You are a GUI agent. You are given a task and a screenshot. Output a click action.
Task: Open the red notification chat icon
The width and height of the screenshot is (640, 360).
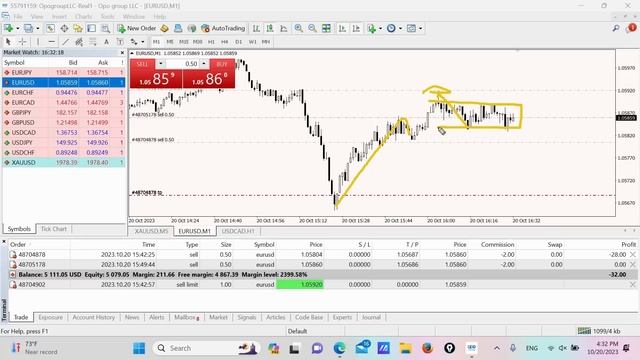(x=631, y=28)
